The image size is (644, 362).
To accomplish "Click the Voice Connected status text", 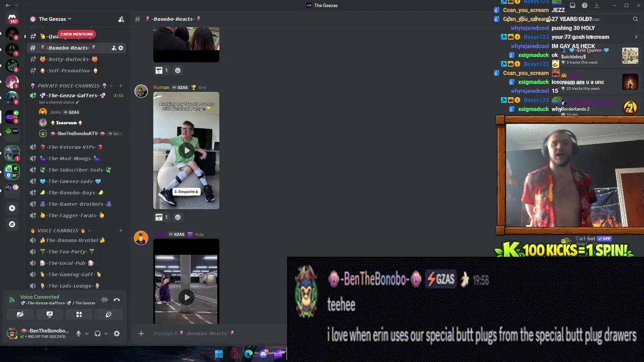I will 39,297.
